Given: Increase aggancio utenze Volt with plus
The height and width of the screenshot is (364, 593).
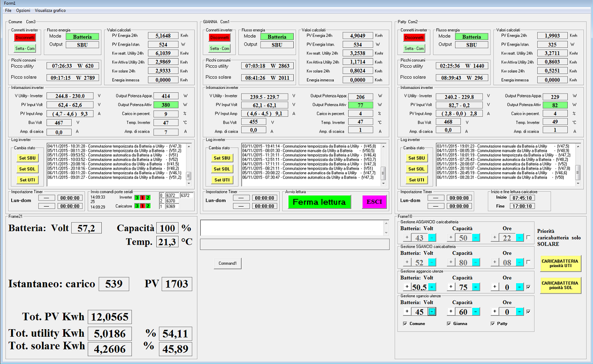Looking at the screenshot, I should point(407,287).
